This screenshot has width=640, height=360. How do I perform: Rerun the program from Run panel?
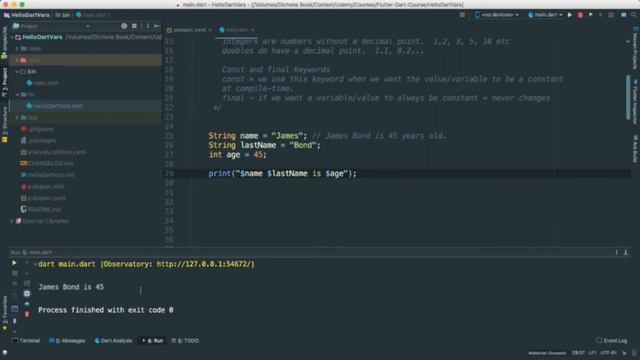(x=14, y=263)
